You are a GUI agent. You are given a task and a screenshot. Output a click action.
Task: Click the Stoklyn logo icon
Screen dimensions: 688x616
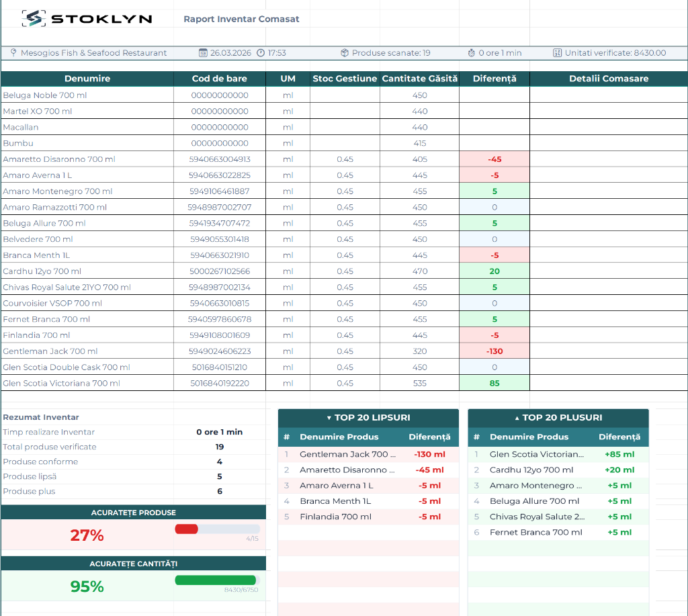(x=34, y=18)
